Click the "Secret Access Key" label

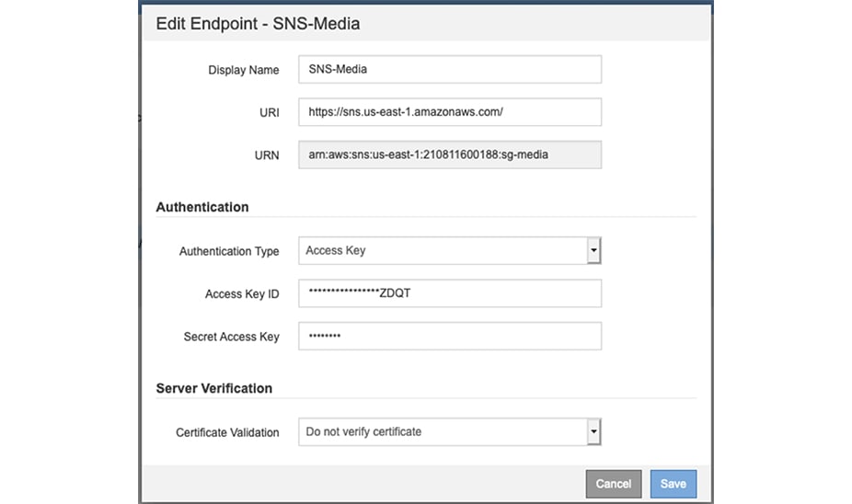231,337
